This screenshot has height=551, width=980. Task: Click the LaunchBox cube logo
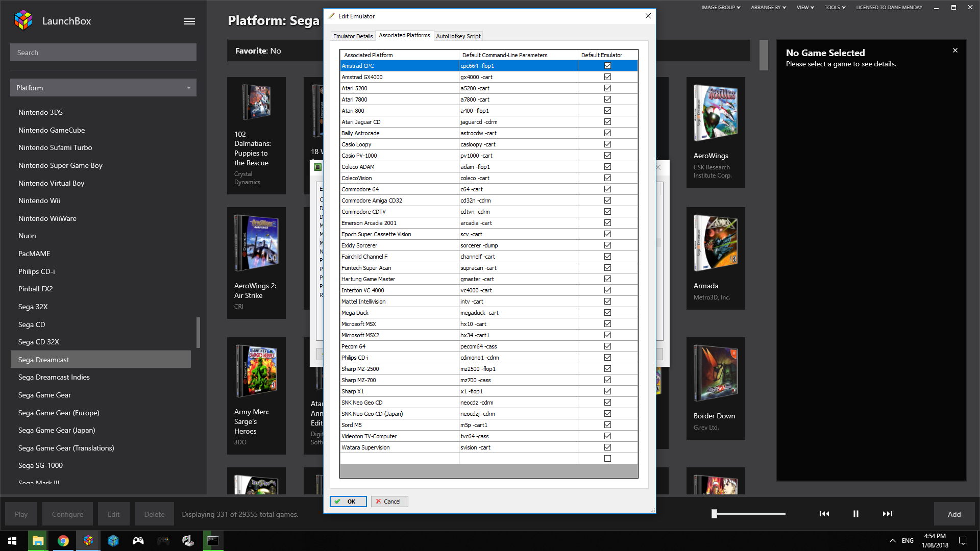(23, 20)
